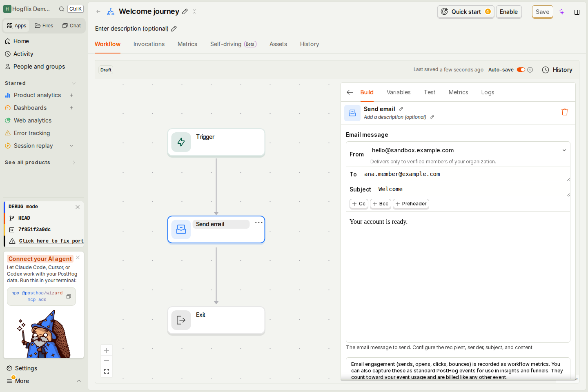Expand the From sender dropdown
588x392 pixels.
coord(564,150)
